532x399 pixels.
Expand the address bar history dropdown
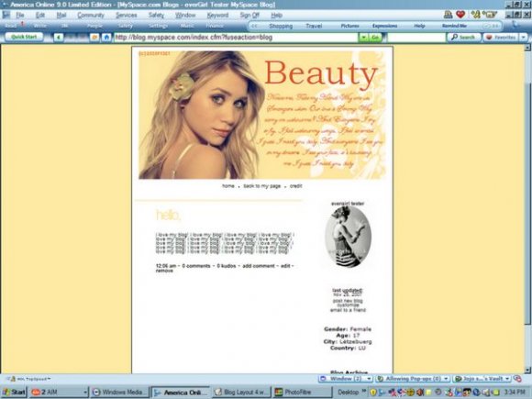click(364, 38)
